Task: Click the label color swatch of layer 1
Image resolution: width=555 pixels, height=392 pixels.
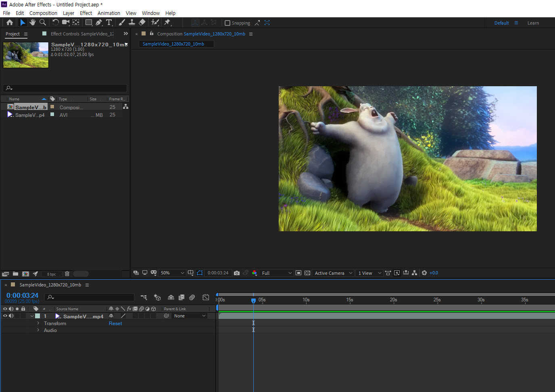Action: [38, 316]
